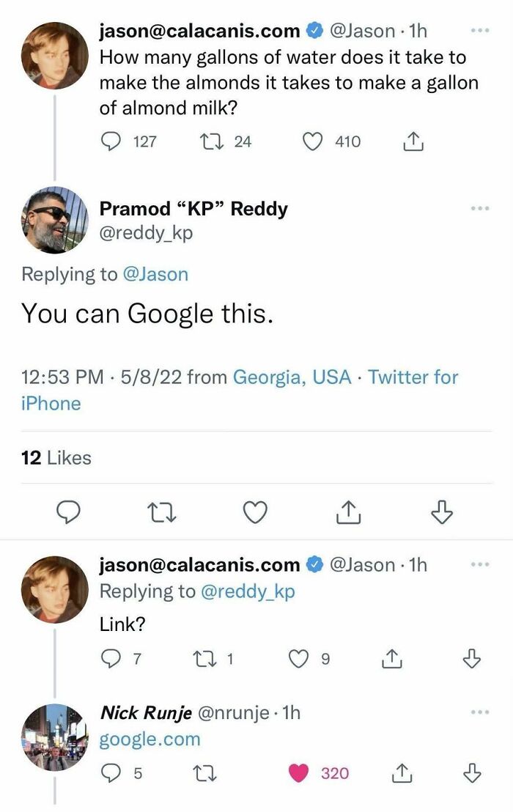This screenshot has width=513, height=812.
Task: Like the 'You can Google this' tweet
Action: click(255, 512)
